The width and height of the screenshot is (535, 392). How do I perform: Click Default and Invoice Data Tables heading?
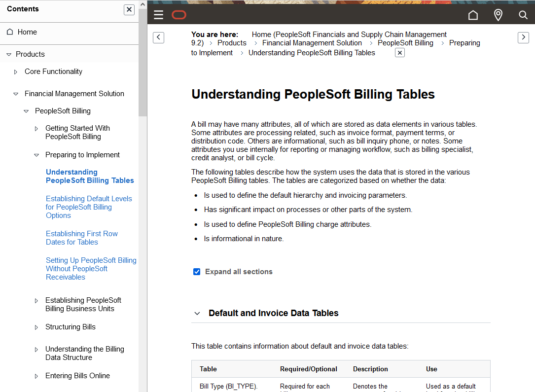click(273, 313)
